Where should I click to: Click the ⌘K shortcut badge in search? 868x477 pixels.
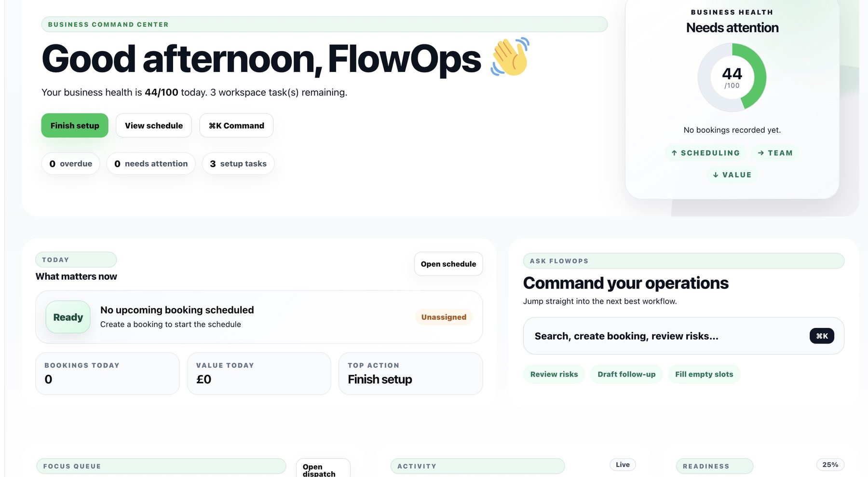tap(822, 336)
